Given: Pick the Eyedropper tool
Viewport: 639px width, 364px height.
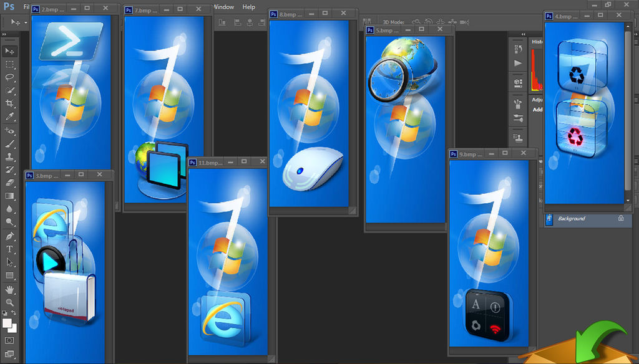Looking at the screenshot, I should (x=10, y=117).
